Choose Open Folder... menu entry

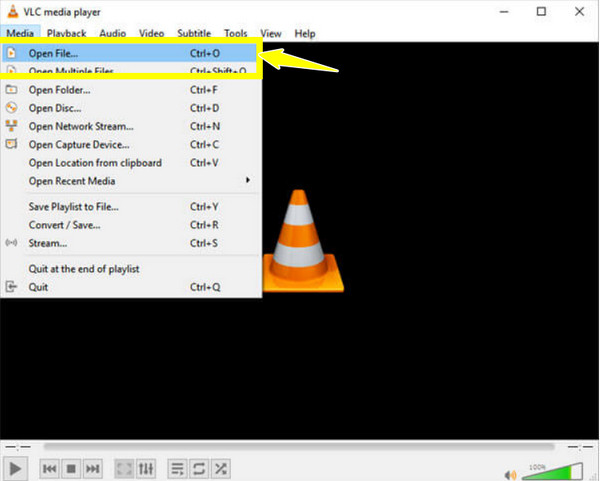click(x=131, y=90)
